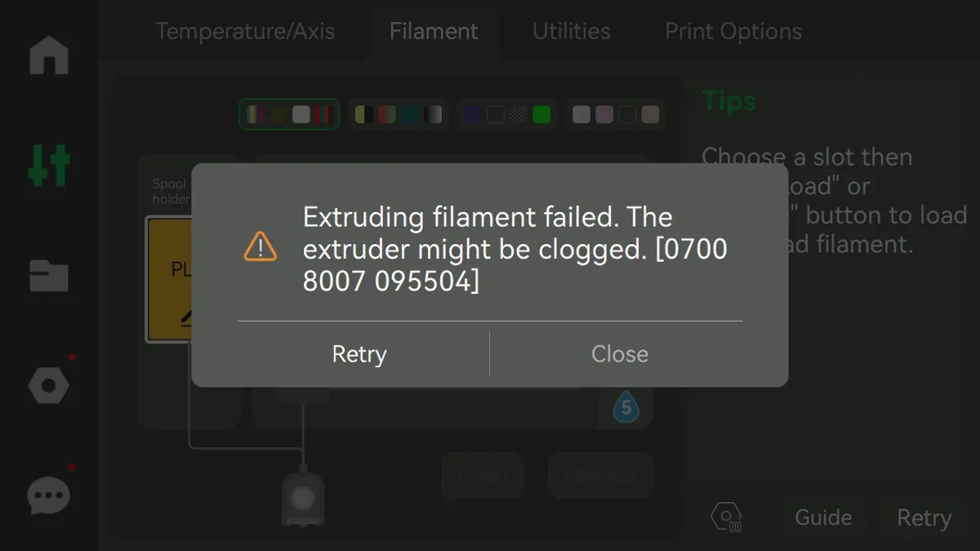The height and width of the screenshot is (551, 980).
Task: Open the Controls sliders icon in sidebar
Action: point(49,165)
